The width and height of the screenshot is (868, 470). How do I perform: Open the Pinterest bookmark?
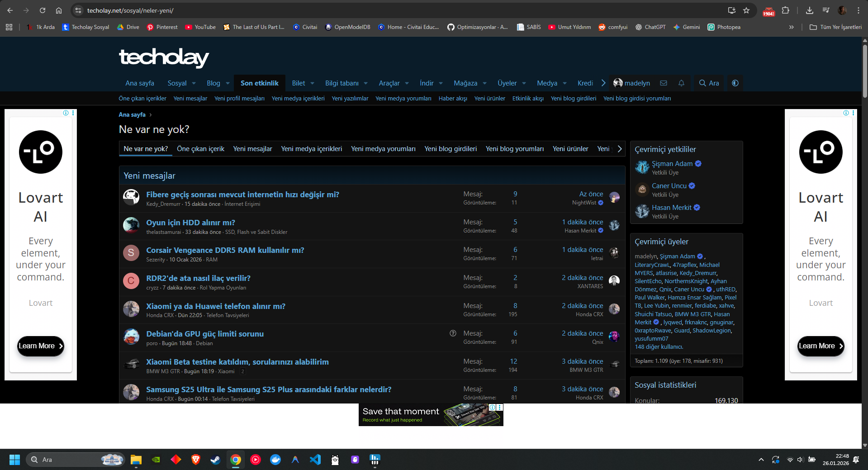click(162, 27)
